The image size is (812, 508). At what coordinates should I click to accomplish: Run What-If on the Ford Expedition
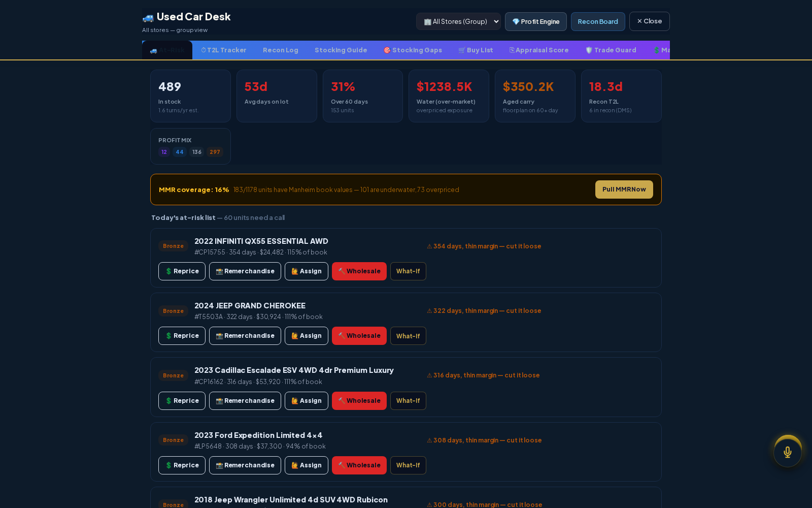coord(408,465)
